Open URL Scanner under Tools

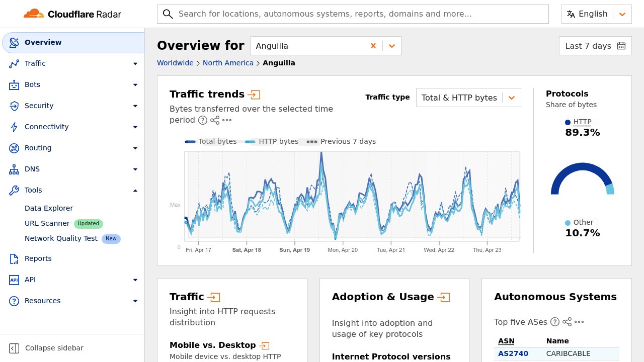(47, 223)
